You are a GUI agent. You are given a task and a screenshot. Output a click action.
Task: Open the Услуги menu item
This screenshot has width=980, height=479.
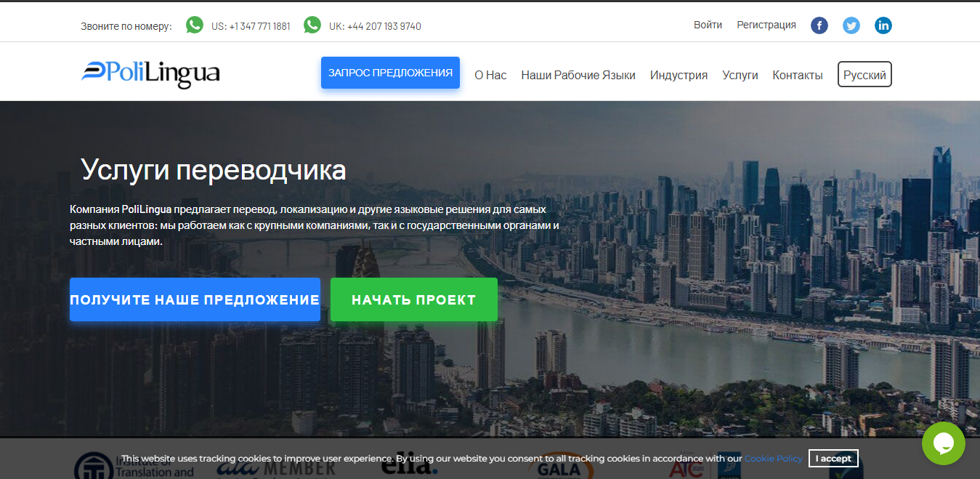[740, 75]
